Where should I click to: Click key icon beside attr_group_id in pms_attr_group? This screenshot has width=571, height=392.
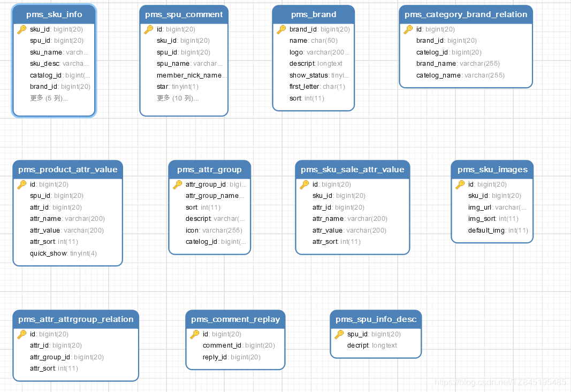pyautogui.click(x=177, y=184)
